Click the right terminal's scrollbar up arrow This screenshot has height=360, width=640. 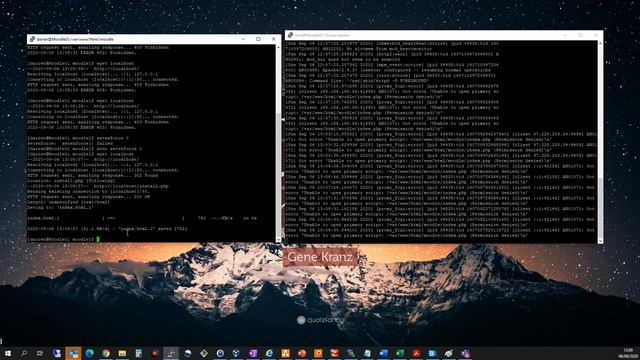click(x=600, y=43)
